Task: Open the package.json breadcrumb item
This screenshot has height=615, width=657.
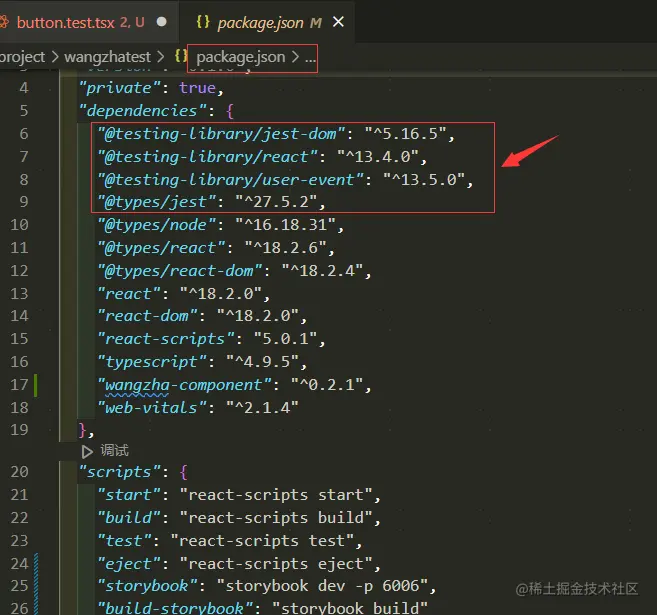Action: click(x=241, y=57)
